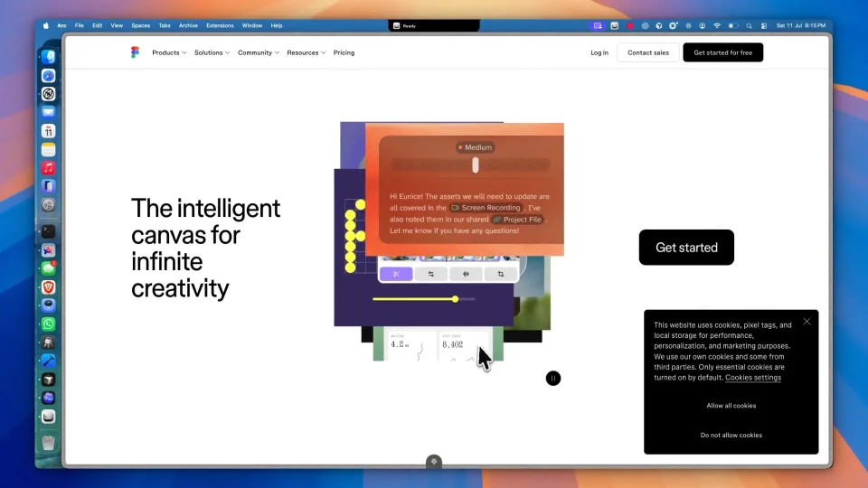Launch Safari from the Dock
The width and height of the screenshot is (868, 488).
[x=49, y=76]
